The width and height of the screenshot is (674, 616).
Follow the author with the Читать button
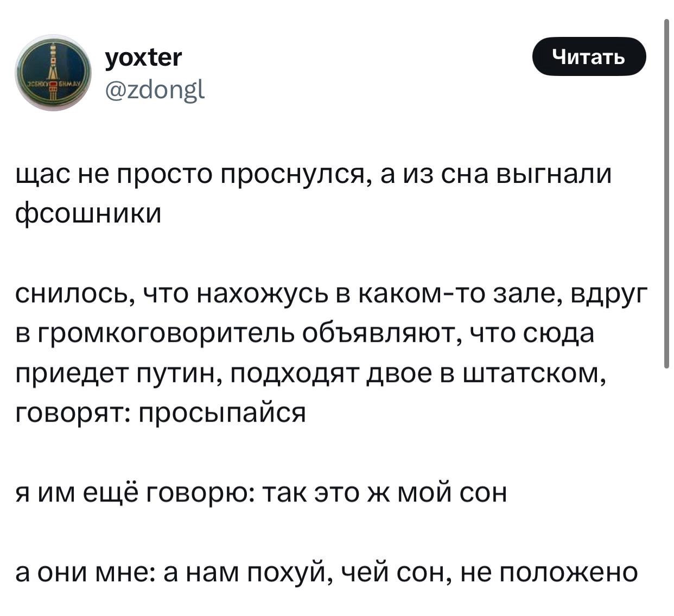pos(589,56)
